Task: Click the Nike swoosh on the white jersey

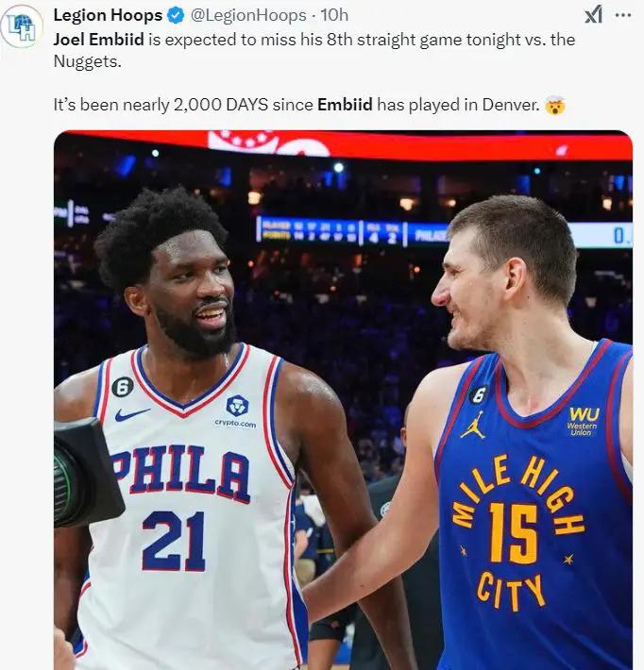Action: tap(132, 414)
